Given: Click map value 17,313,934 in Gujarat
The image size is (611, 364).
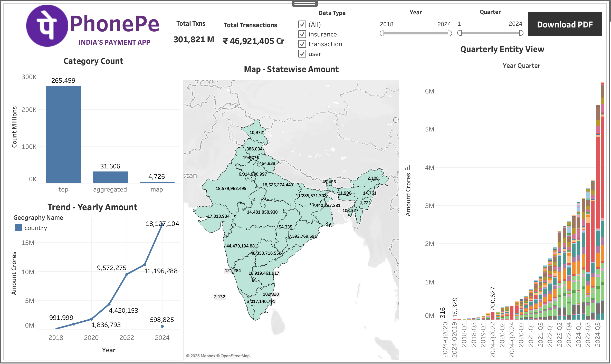Looking at the screenshot, I should (x=218, y=216).
